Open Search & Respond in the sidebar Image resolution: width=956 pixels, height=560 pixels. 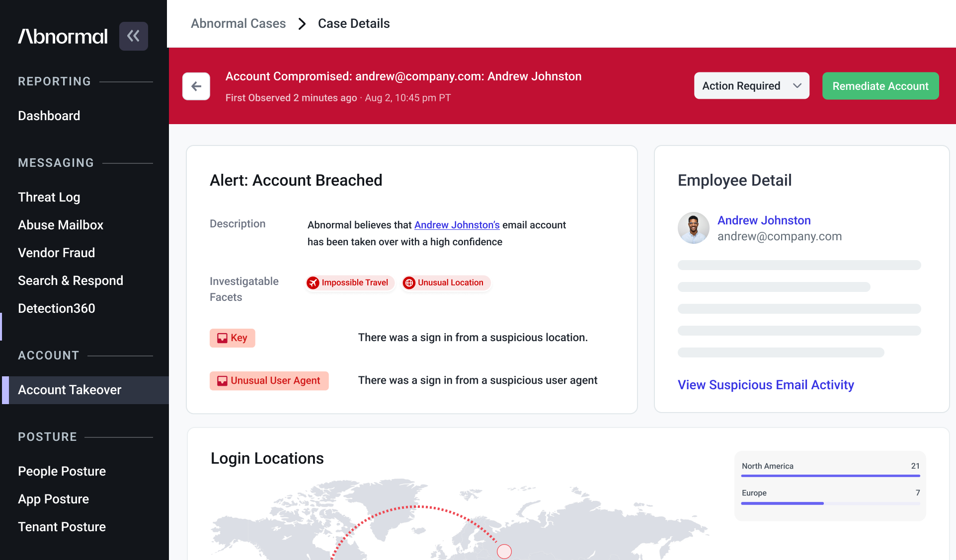tap(71, 280)
